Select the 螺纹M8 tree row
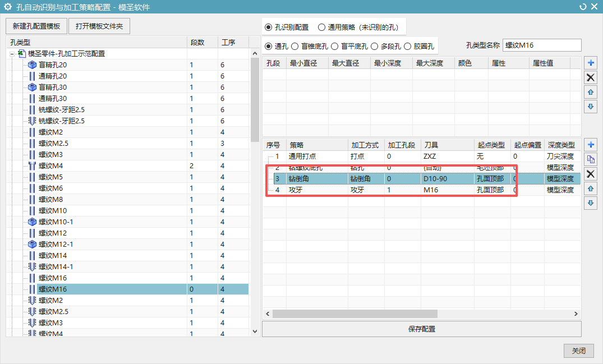Image resolution: width=603 pixels, height=364 pixels. pyautogui.click(x=128, y=199)
